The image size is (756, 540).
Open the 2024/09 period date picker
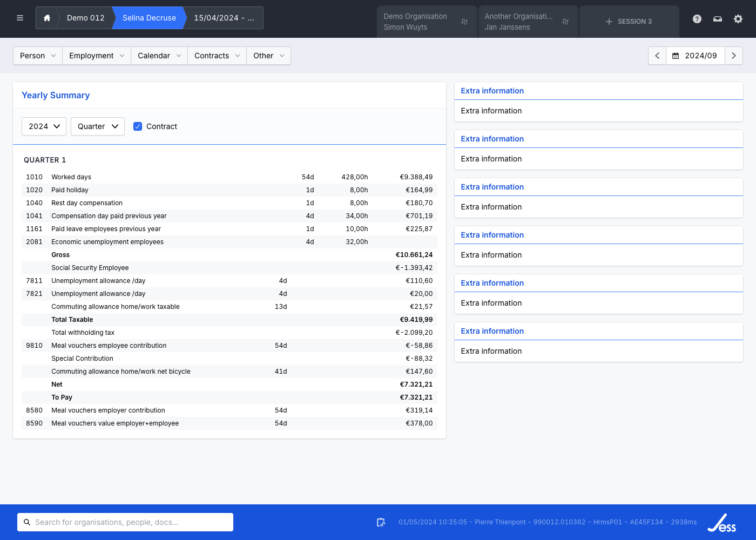tap(695, 56)
